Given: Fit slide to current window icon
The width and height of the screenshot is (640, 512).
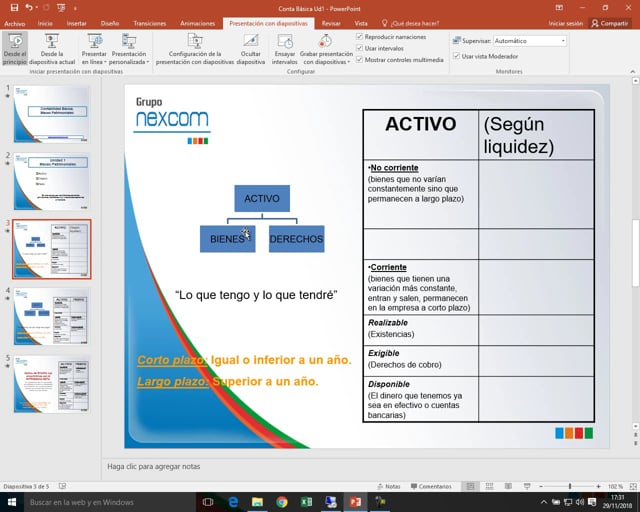Looking at the screenshot, I should click(x=633, y=486).
